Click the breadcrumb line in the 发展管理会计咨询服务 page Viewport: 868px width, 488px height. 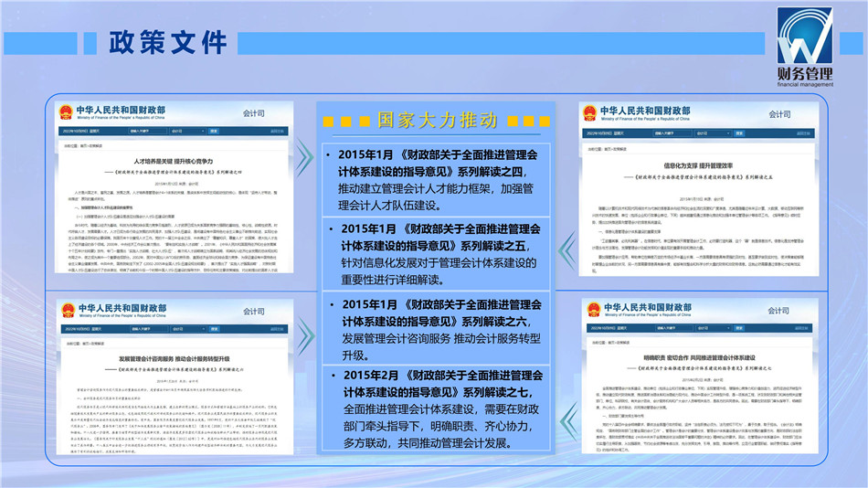click(x=85, y=344)
